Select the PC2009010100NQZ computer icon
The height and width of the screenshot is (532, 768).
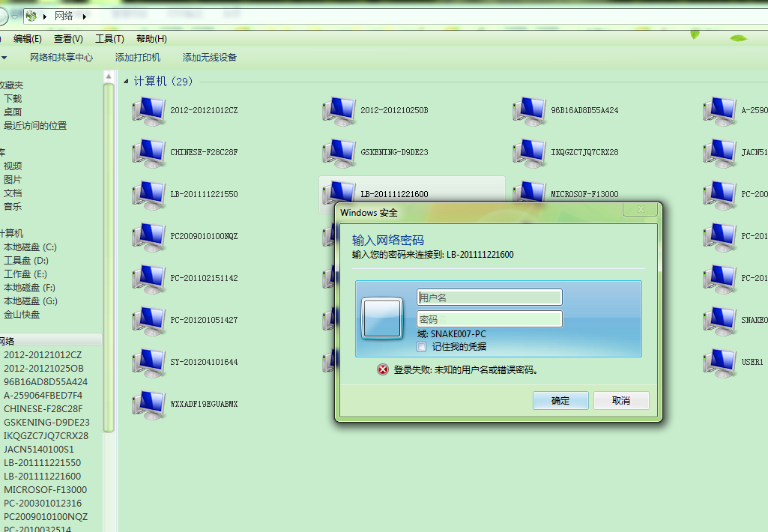(149, 237)
